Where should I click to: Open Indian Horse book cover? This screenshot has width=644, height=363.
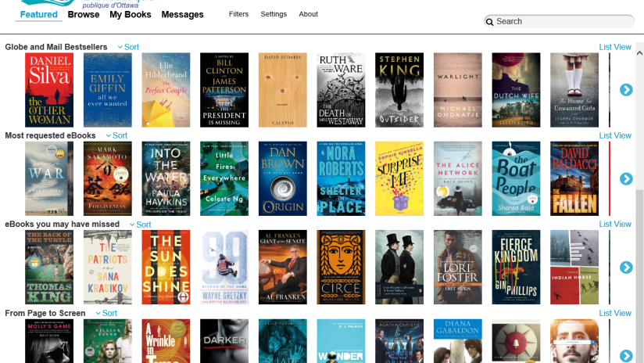point(574,268)
